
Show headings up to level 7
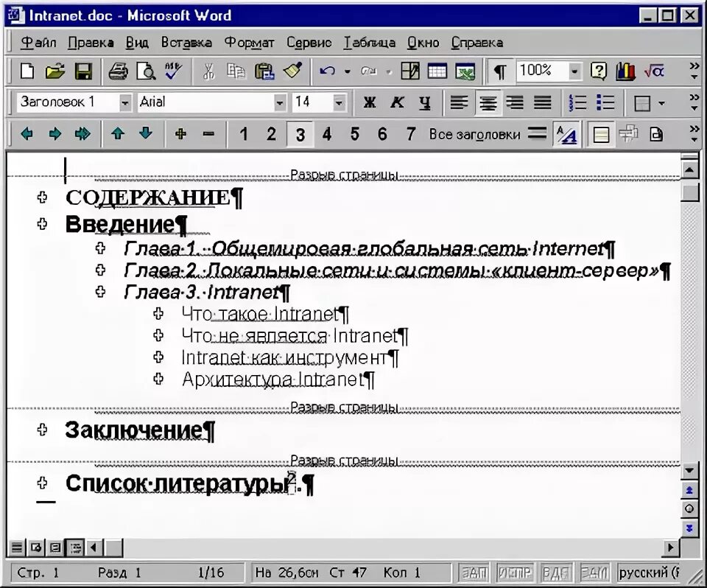coord(410,134)
